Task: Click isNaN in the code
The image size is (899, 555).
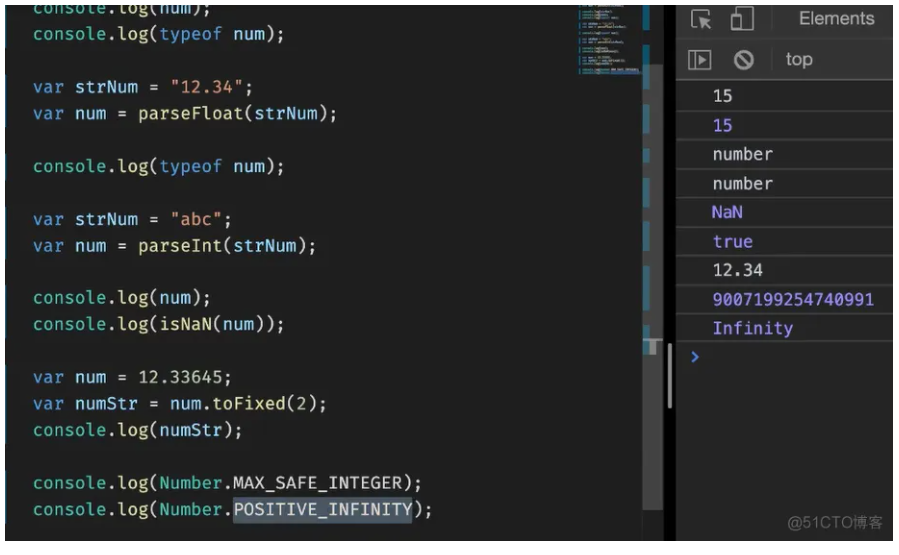Action: pos(186,325)
